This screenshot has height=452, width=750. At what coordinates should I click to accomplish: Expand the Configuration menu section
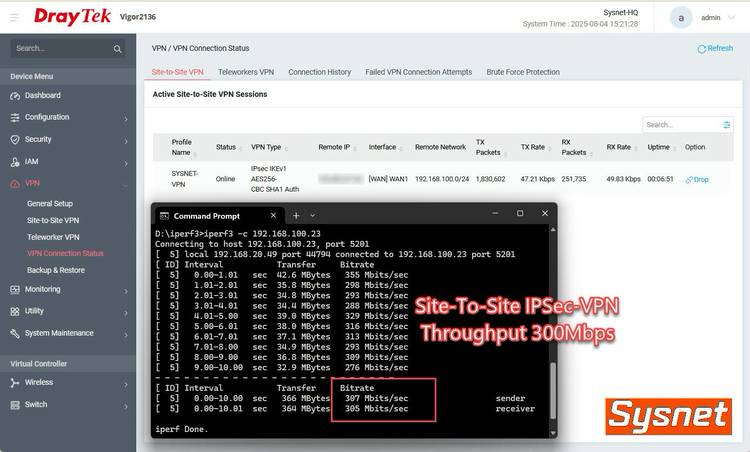pyautogui.click(x=126, y=118)
